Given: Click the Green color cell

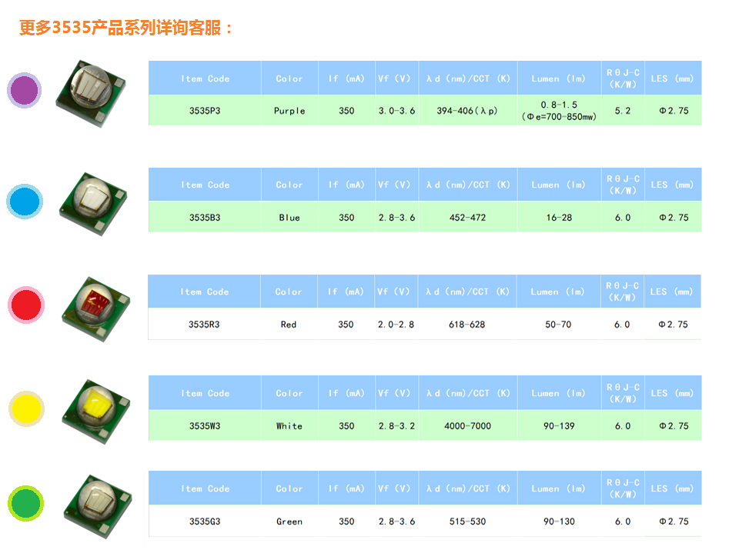Looking at the screenshot, I should tap(289, 522).
